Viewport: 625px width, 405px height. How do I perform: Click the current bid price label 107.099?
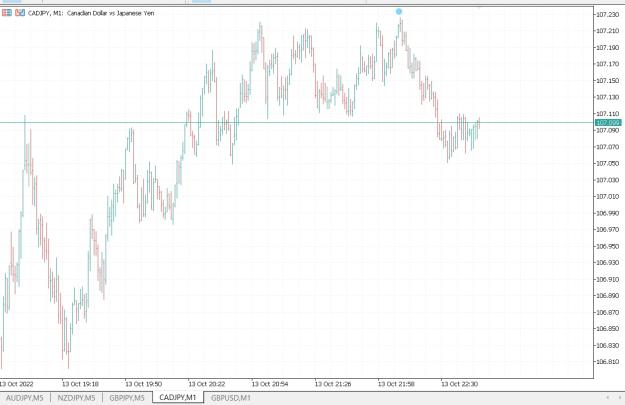click(x=608, y=122)
